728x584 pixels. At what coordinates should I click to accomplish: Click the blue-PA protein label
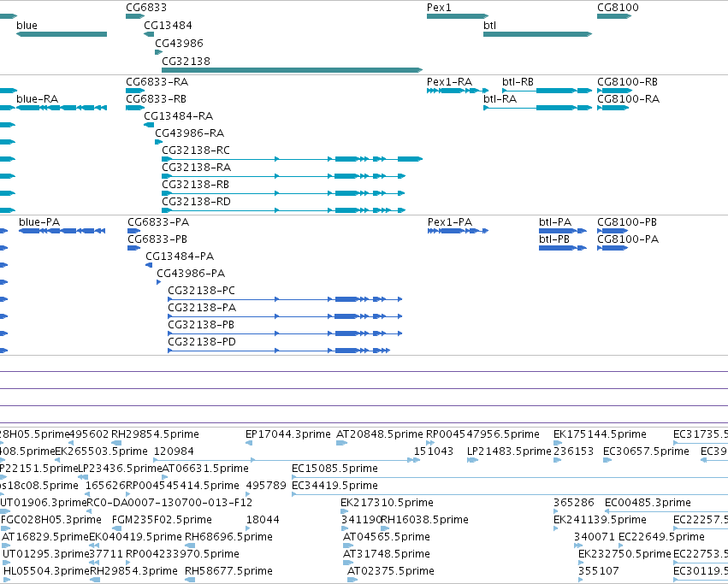click(x=39, y=222)
